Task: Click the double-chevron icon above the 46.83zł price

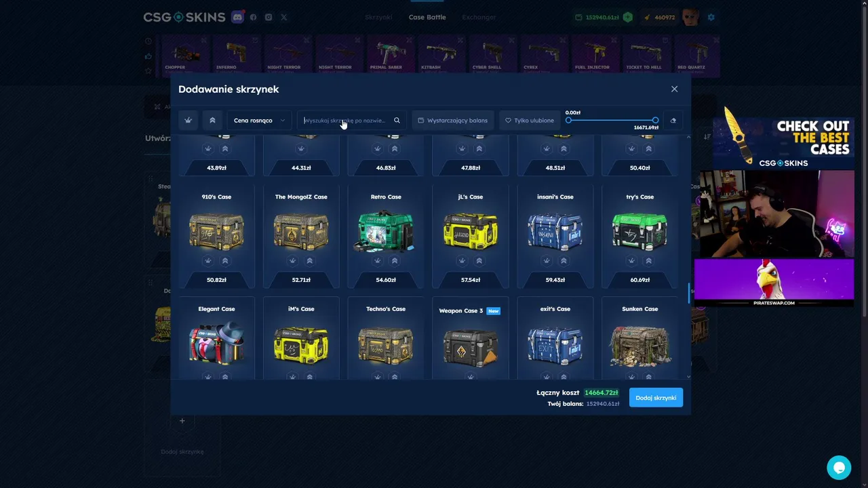Action: coord(395,148)
